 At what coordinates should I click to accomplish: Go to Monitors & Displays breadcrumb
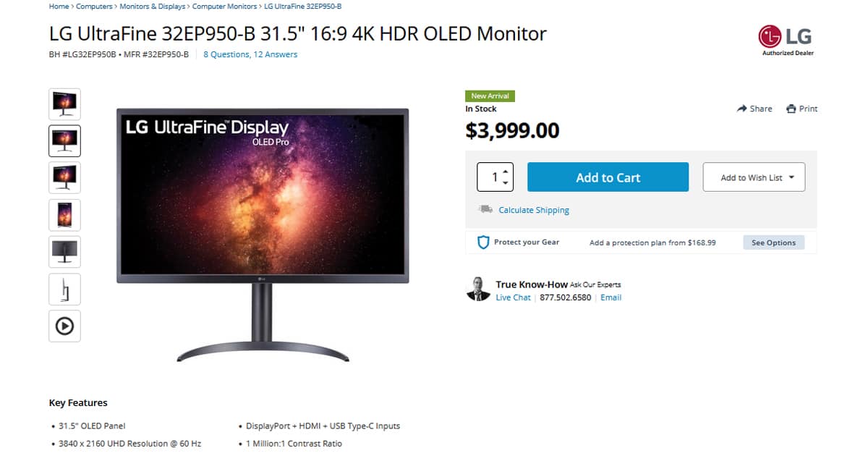(151, 7)
